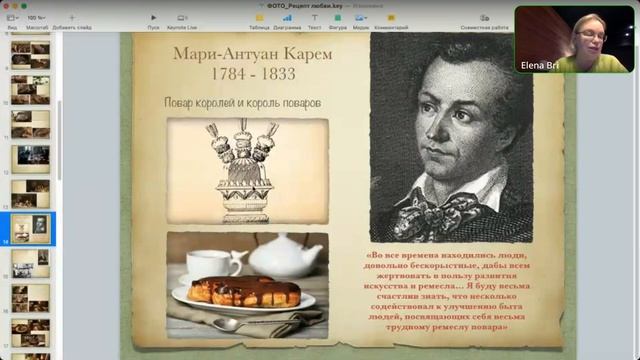The height and width of the screenshot is (360, 640).
Task: Add a comment with the Комментарий icon
Action: (391, 18)
